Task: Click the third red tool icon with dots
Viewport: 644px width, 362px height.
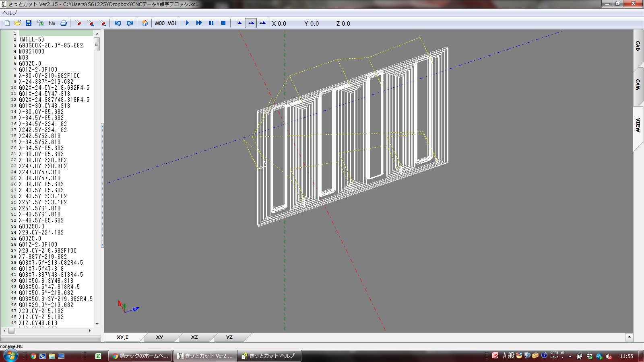Action: click(x=103, y=23)
